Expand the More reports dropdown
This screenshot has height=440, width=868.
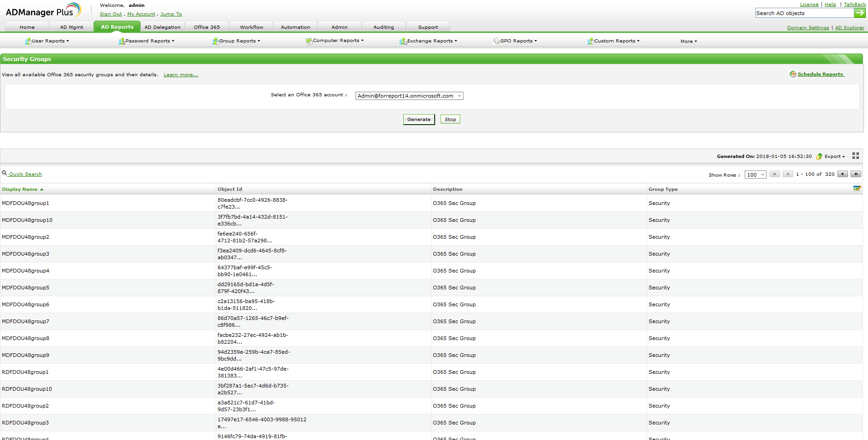pyautogui.click(x=688, y=42)
